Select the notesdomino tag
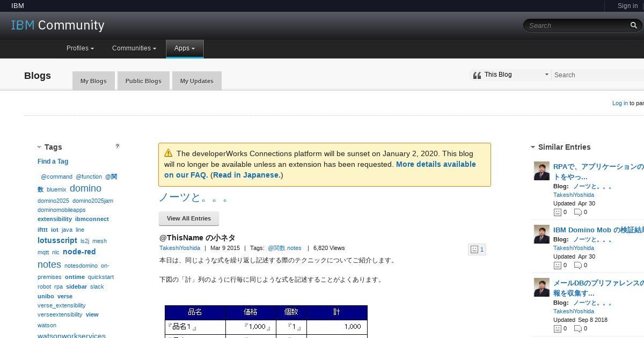 click(81, 266)
